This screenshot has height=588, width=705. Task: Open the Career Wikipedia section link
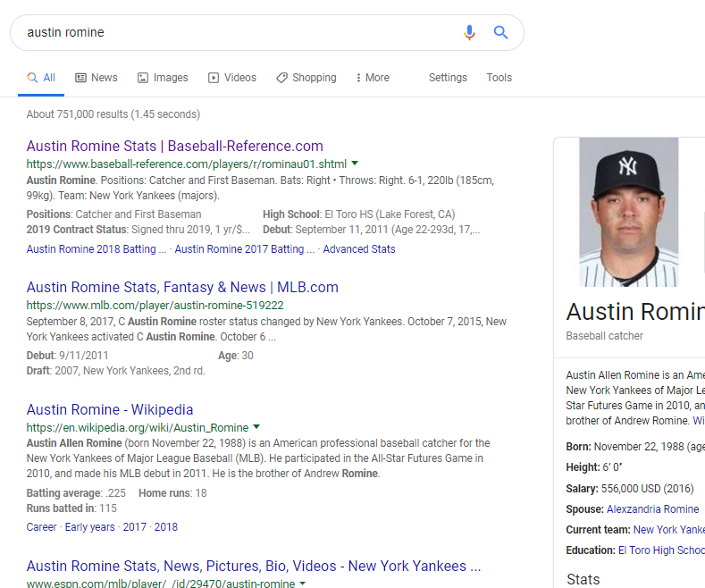point(41,527)
